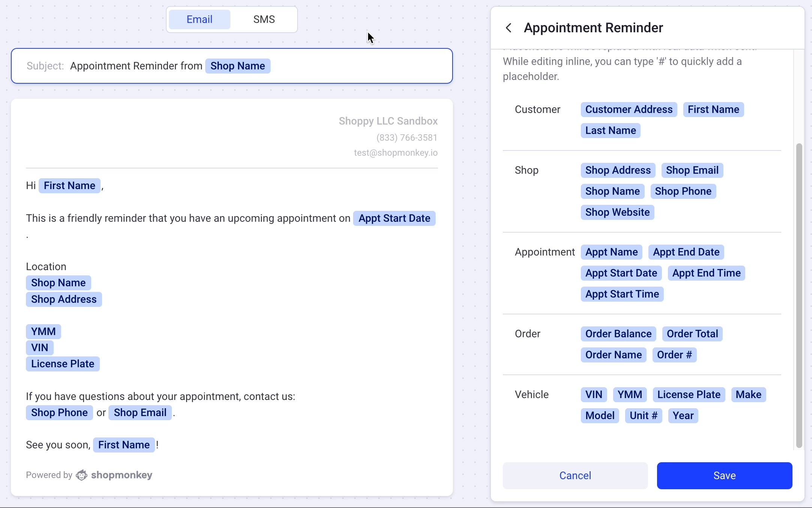Insert Shop Website placeholder from panel
812x508 pixels.
point(617,212)
